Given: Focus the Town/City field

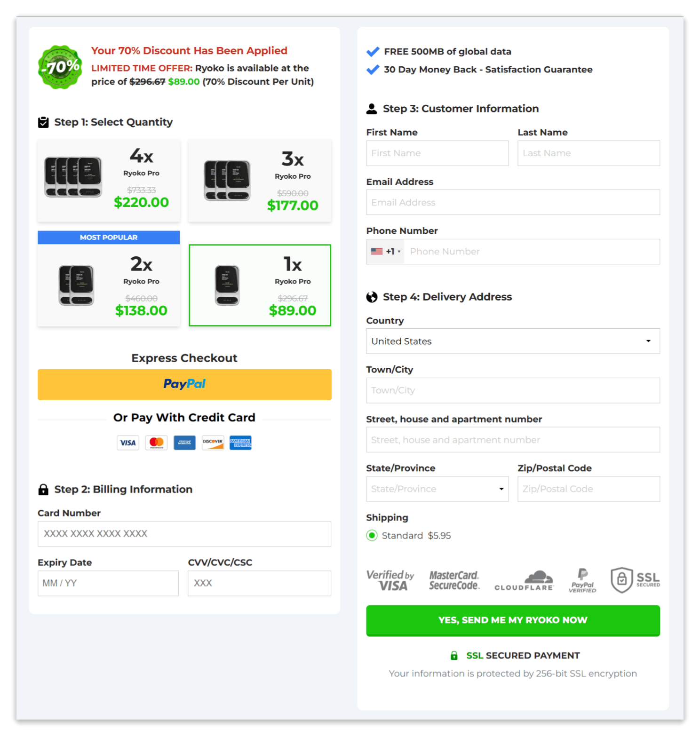Looking at the screenshot, I should (513, 390).
